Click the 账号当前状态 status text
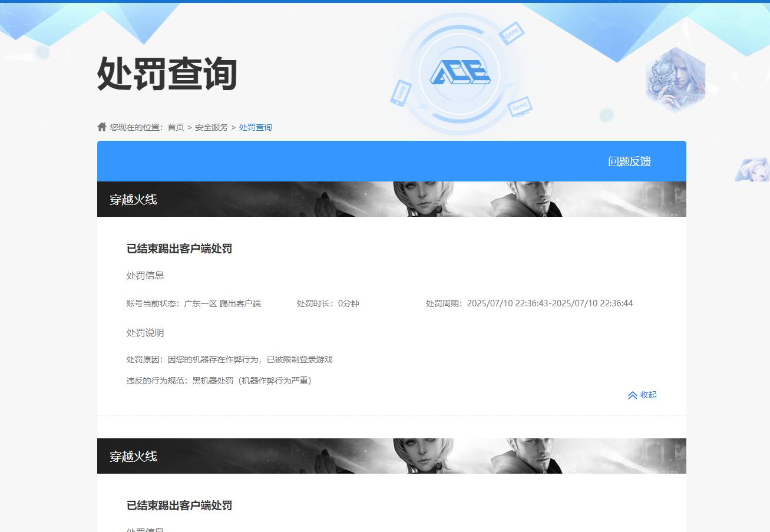The image size is (770, 532). (193, 303)
